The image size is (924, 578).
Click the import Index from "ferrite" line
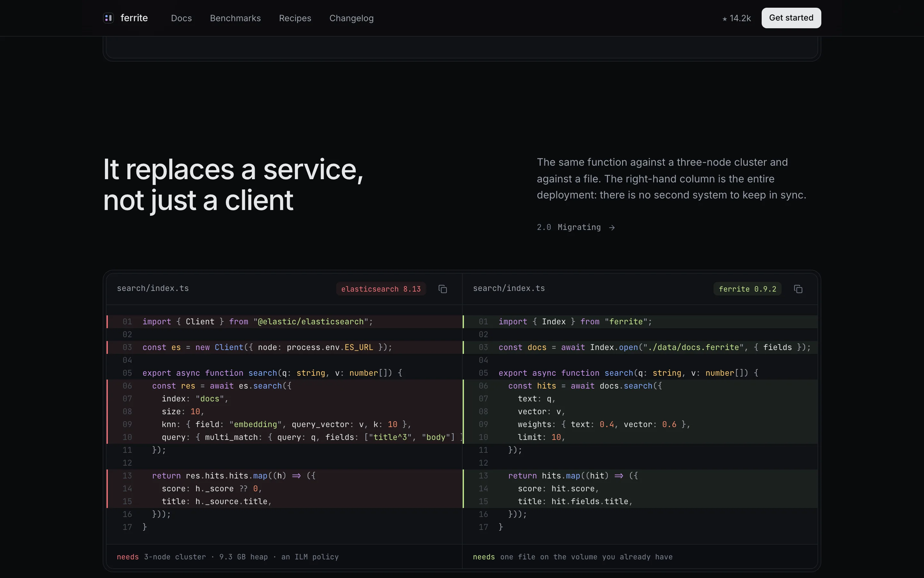point(640,322)
